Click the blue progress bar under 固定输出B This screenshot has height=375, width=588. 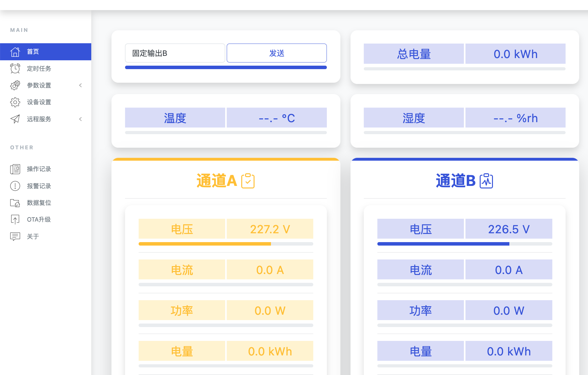pos(226,67)
